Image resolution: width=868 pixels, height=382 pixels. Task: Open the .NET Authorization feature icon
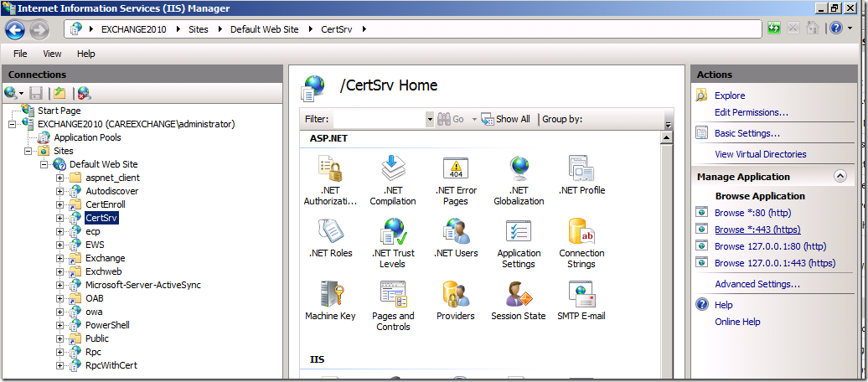[x=330, y=169]
